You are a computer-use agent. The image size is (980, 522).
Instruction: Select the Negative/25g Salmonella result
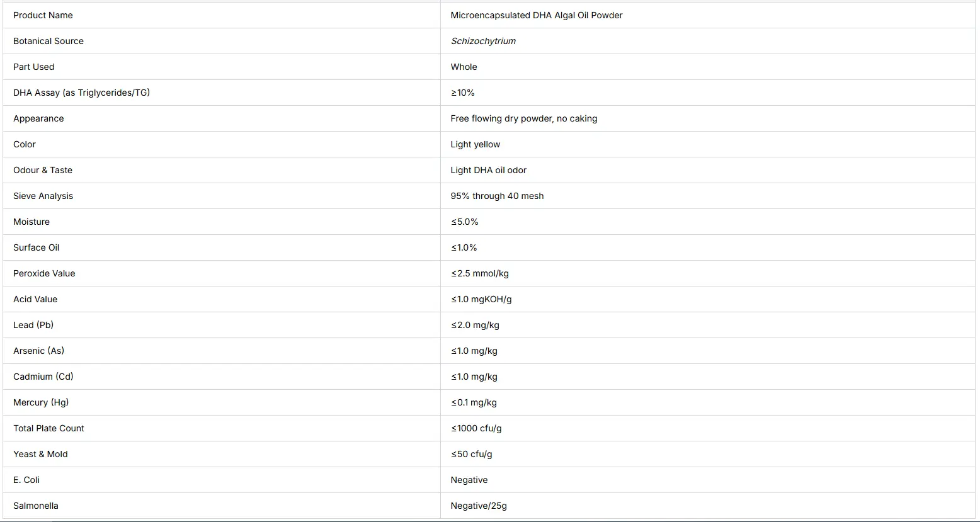479,506
